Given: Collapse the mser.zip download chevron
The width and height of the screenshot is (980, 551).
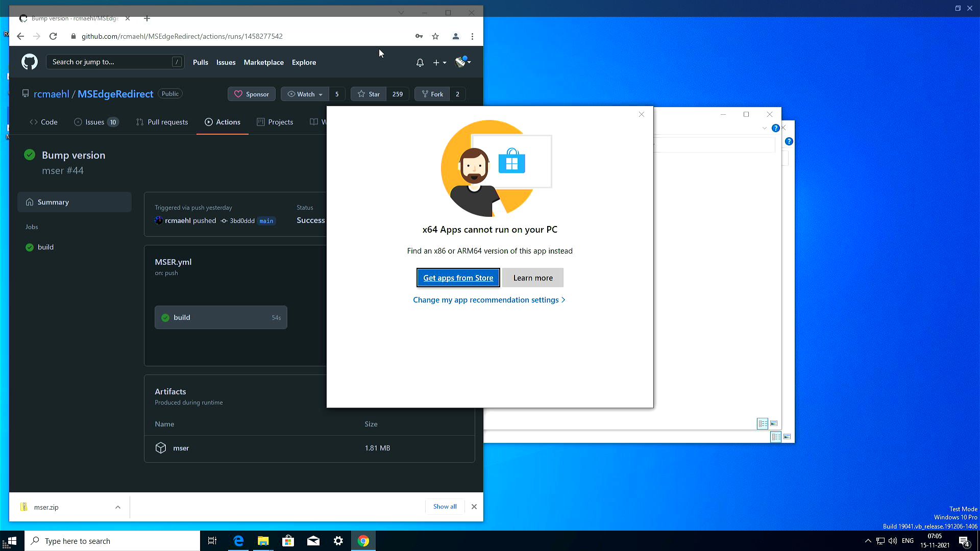Looking at the screenshot, I should coord(118,507).
